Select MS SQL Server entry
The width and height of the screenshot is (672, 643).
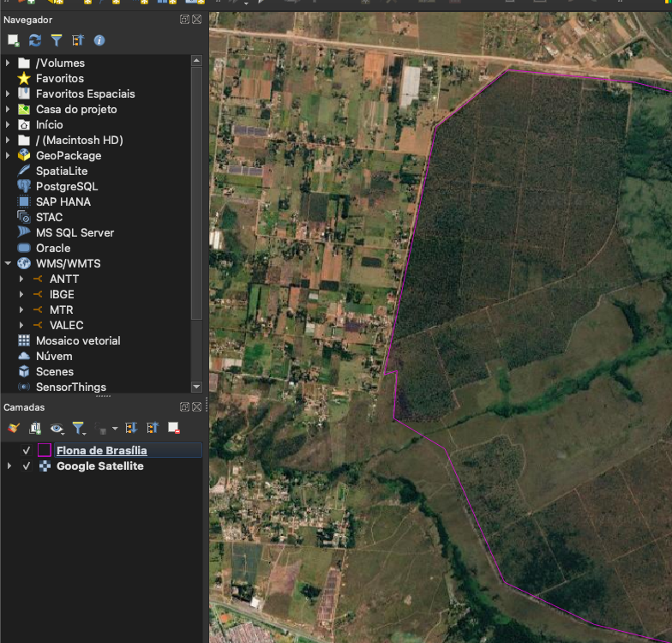click(x=75, y=233)
